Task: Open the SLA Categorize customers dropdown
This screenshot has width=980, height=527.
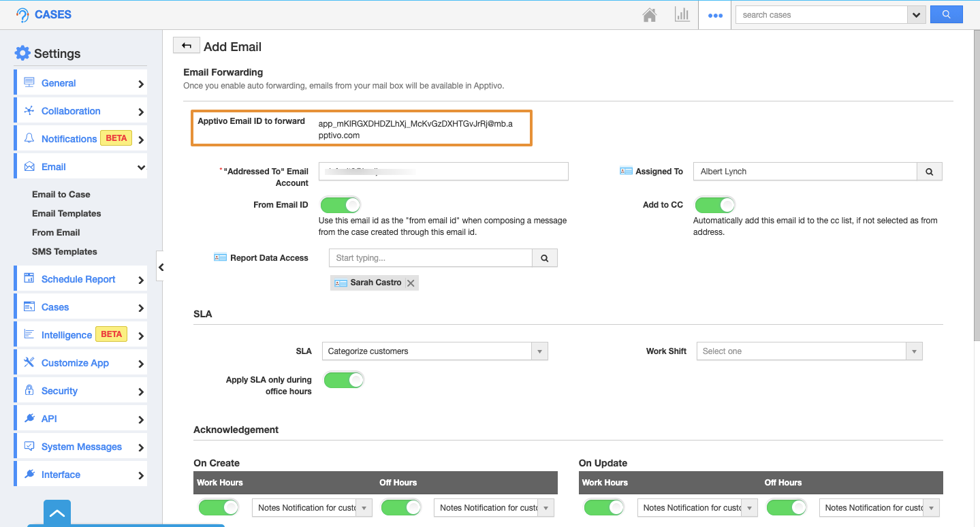Action: (x=434, y=351)
